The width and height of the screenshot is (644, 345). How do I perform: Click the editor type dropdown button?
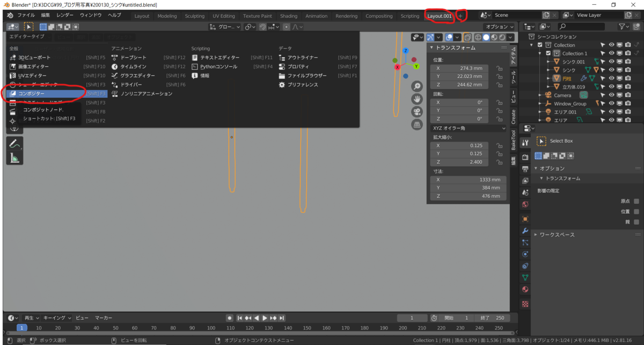pyautogui.click(x=13, y=27)
